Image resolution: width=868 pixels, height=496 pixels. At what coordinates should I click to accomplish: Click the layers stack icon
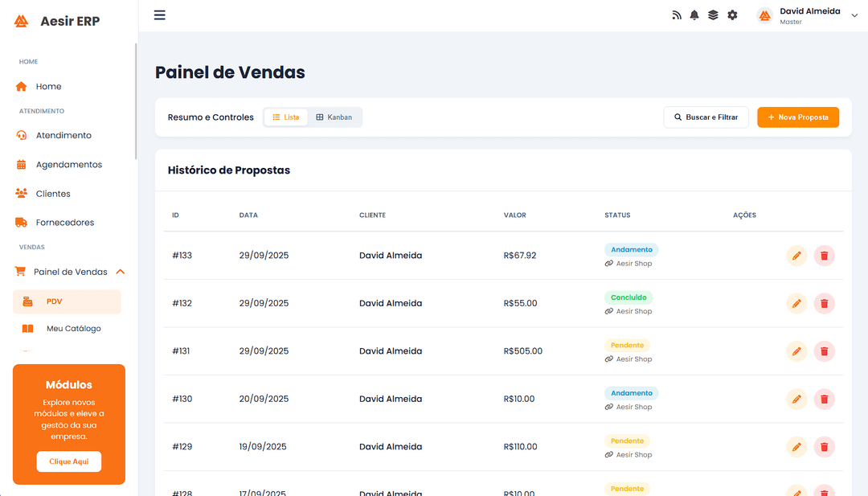click(713, 15)
